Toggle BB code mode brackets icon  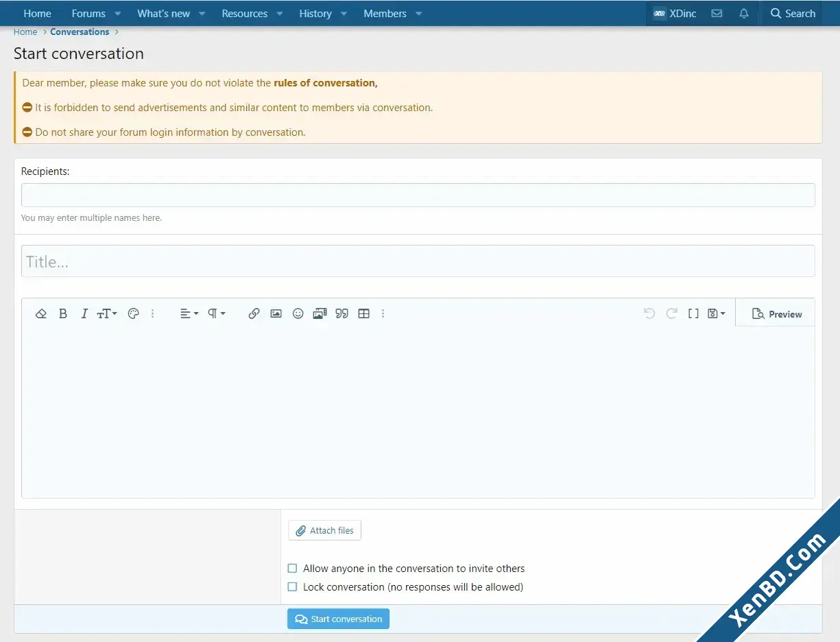click(x=693, y=313)
